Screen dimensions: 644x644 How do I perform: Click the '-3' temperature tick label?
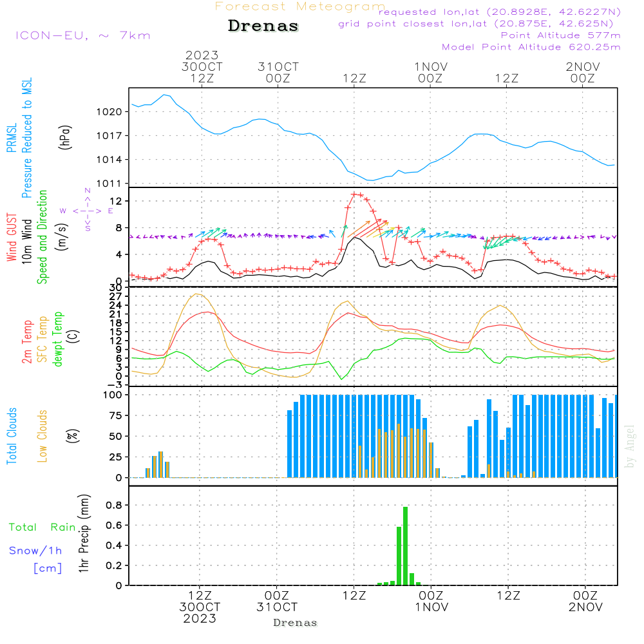(114, 385)
